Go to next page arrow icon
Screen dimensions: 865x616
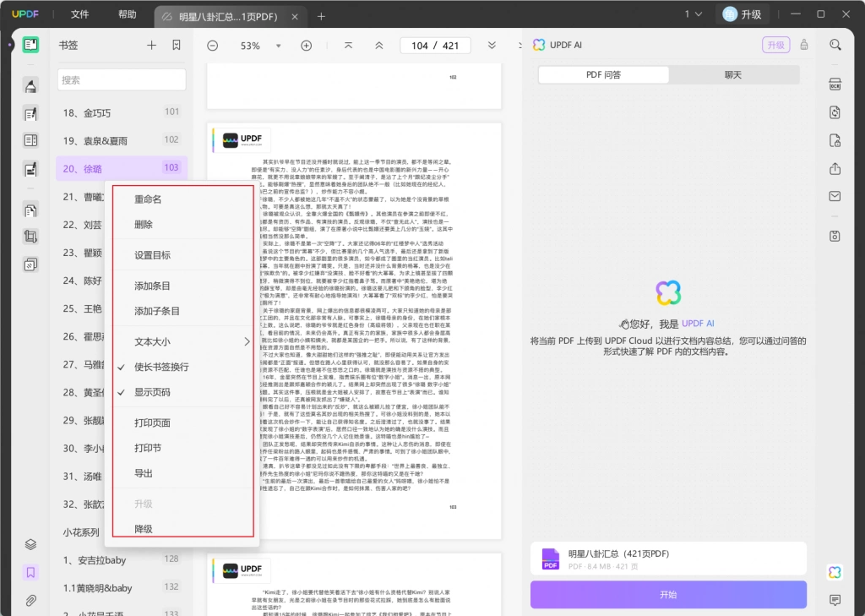[x=492, y=46]
